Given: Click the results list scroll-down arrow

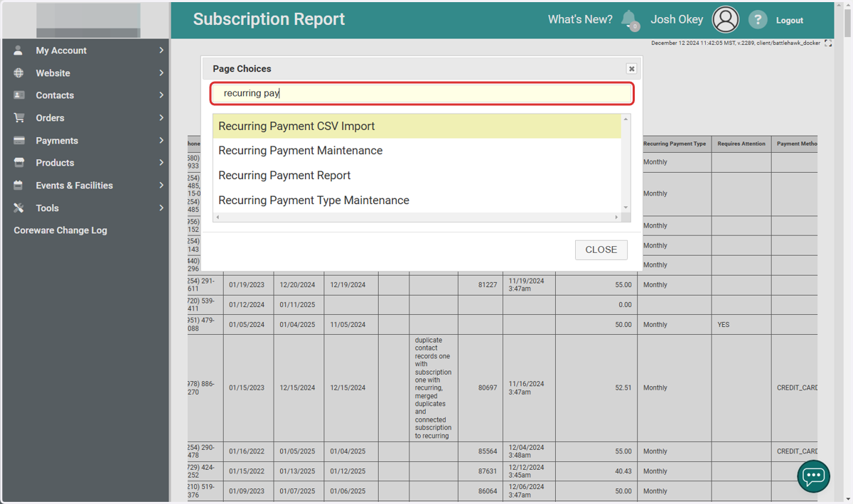Looking at the screenshot, I should click(x=626, y=208).
